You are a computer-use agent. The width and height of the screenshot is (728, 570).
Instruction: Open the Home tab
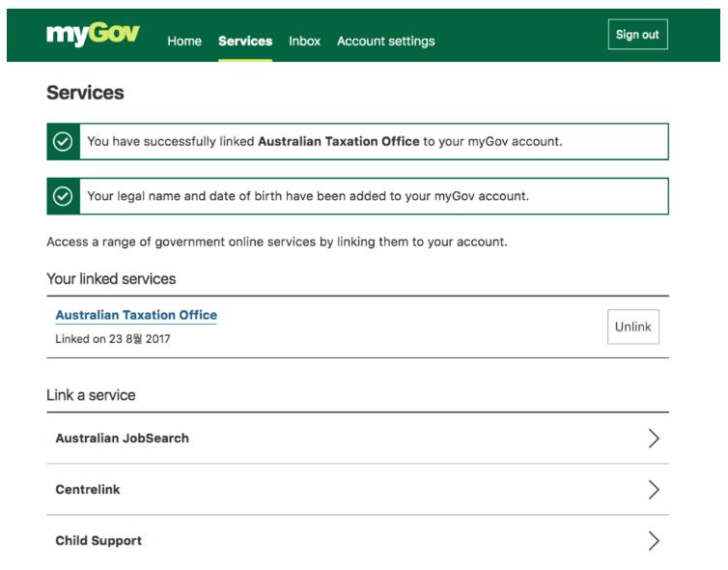coord(184,42)
